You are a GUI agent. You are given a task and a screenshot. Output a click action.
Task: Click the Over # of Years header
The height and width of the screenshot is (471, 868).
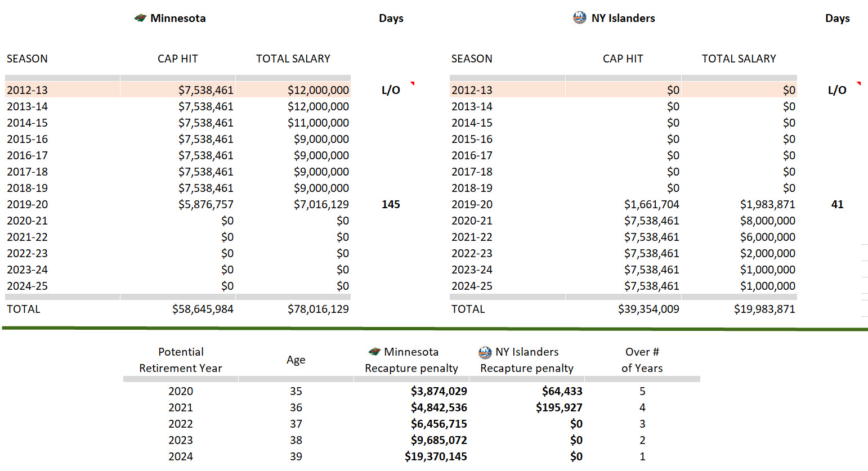(x=642, y=360)
